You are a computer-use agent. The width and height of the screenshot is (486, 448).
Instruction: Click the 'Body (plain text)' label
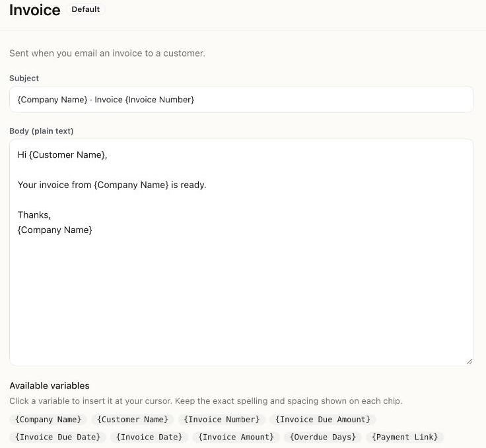[x=41, y=131]
